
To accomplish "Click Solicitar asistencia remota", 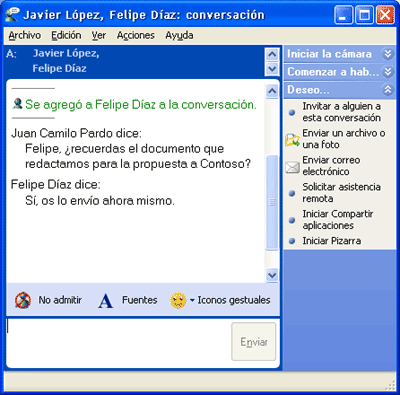I will click(342, 193).
